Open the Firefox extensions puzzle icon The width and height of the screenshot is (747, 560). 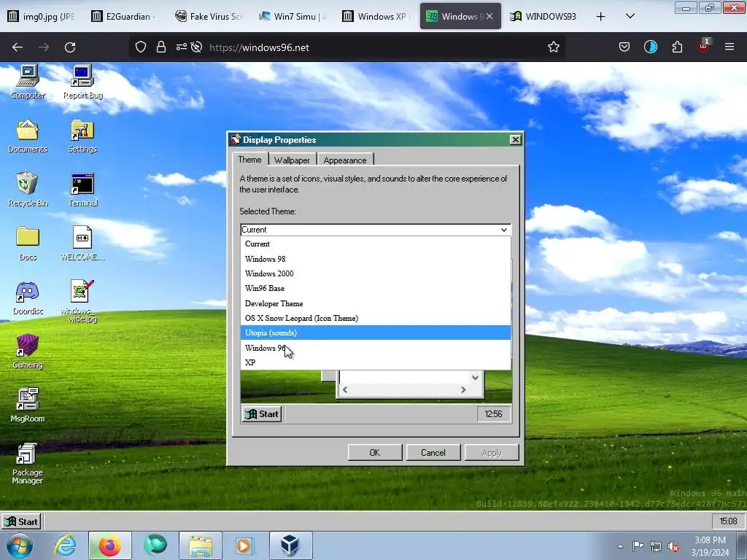[677, 47]
